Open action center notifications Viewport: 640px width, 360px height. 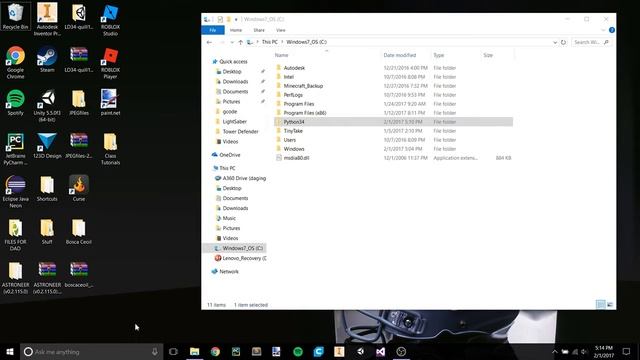tap(626, 351)
